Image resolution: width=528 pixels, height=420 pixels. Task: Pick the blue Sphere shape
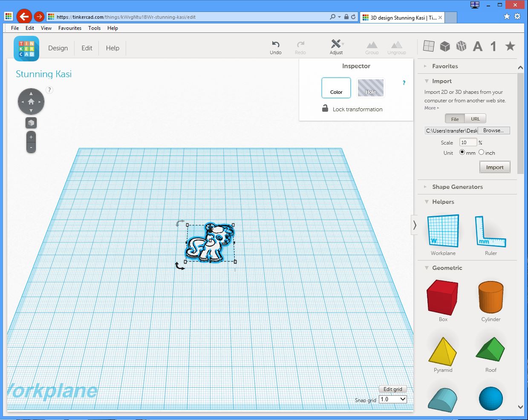point(490,399)
